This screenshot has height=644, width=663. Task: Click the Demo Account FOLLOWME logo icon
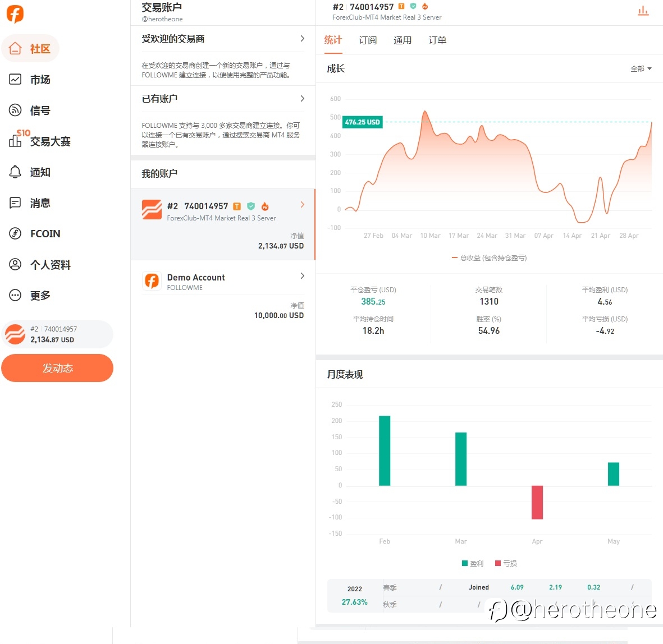pyautogui.click(x=152, y=281)
